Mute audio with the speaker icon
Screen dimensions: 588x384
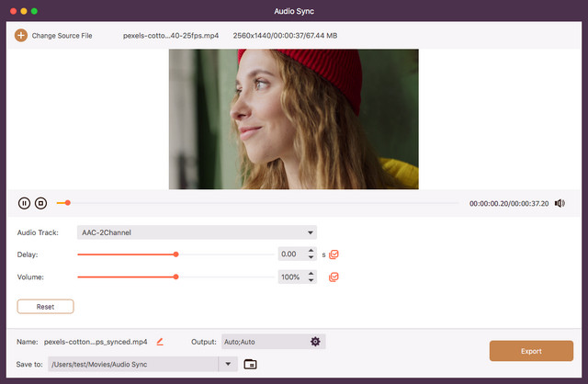point(560,203)
